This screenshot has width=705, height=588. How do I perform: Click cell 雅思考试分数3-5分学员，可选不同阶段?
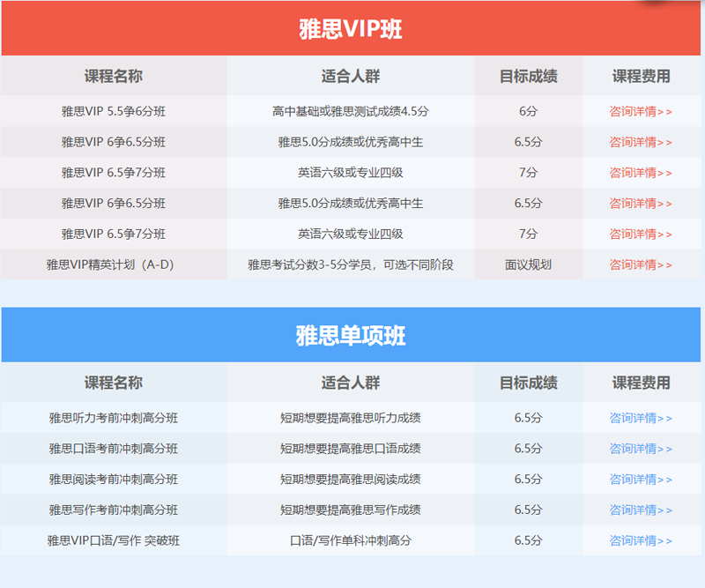click(351, 264)
